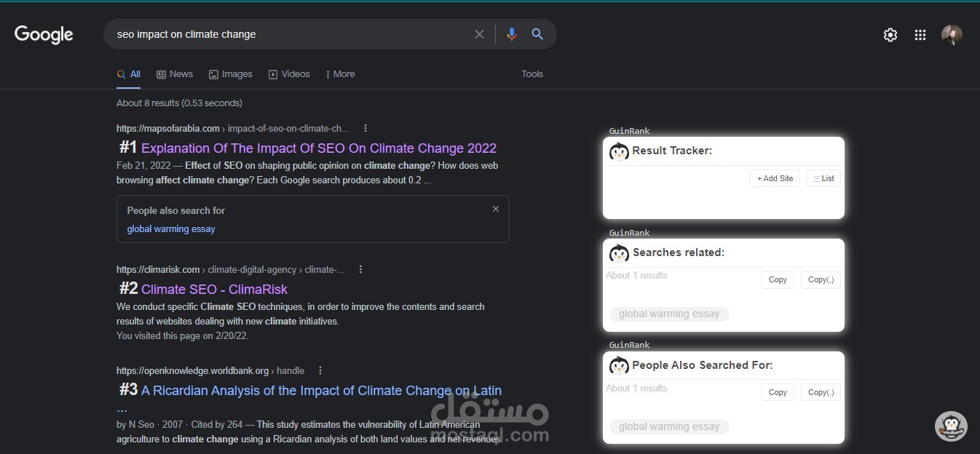Open three-dot menu for climarisk.com result

360,269
